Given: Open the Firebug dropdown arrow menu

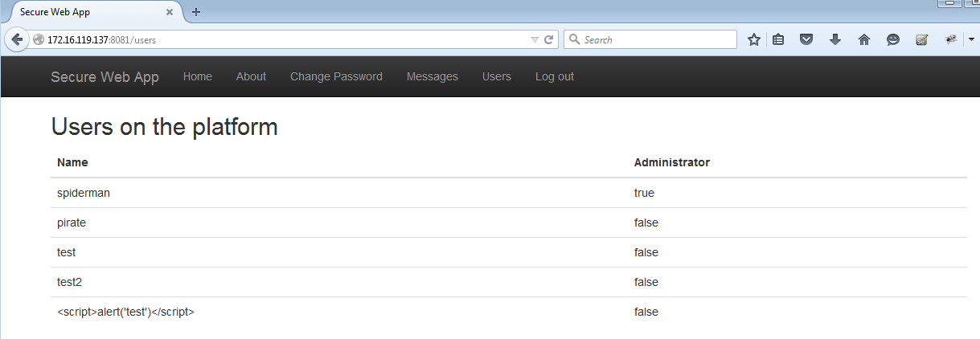Looking at the screenshot, I should click(x=971, y=39).
